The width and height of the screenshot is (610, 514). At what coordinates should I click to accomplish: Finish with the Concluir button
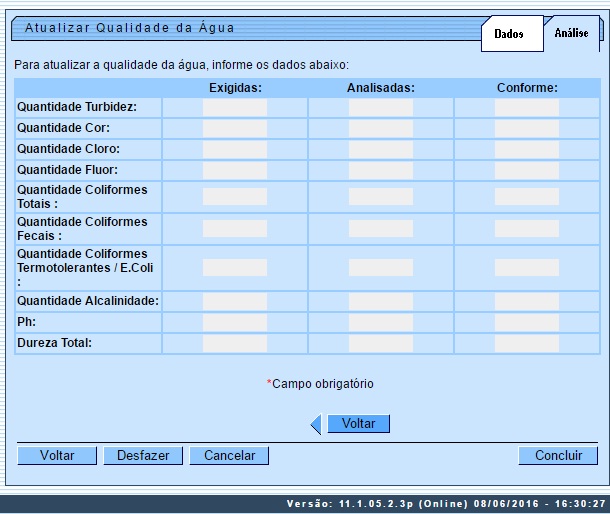click(558, 456)
